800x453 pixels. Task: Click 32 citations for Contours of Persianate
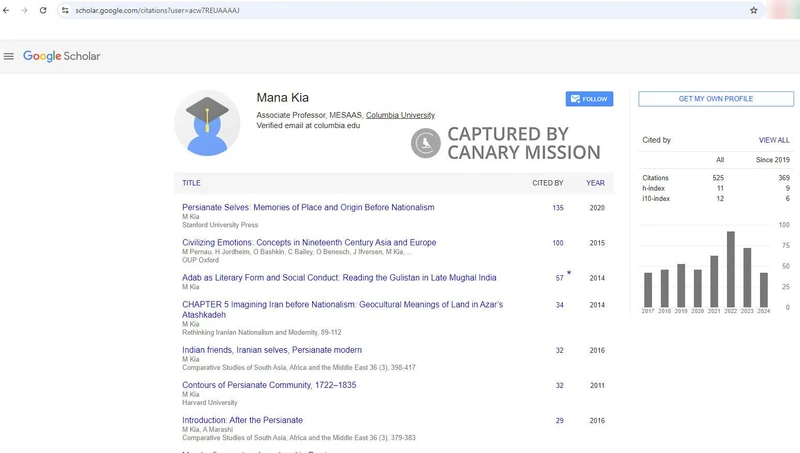(x=559, y=386)
